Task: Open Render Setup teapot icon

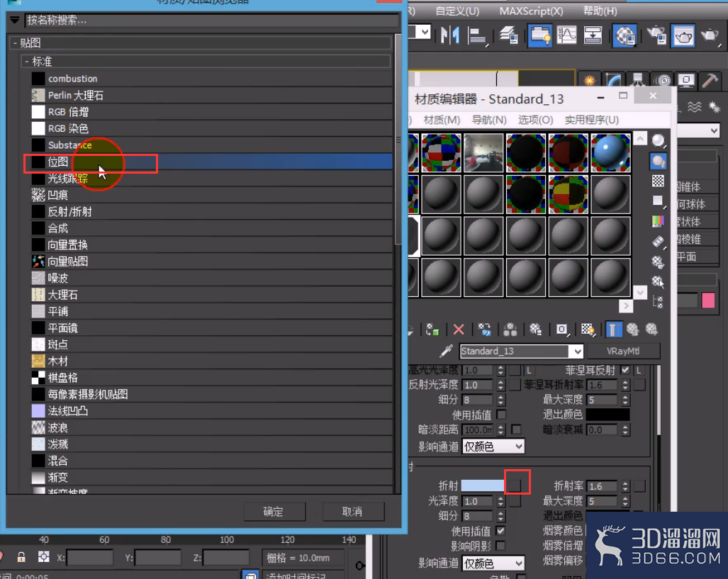Action: (x=657, y=35)
